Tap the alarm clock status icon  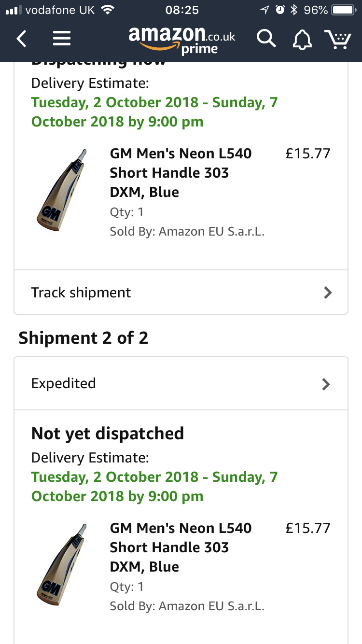click(280, 10)
